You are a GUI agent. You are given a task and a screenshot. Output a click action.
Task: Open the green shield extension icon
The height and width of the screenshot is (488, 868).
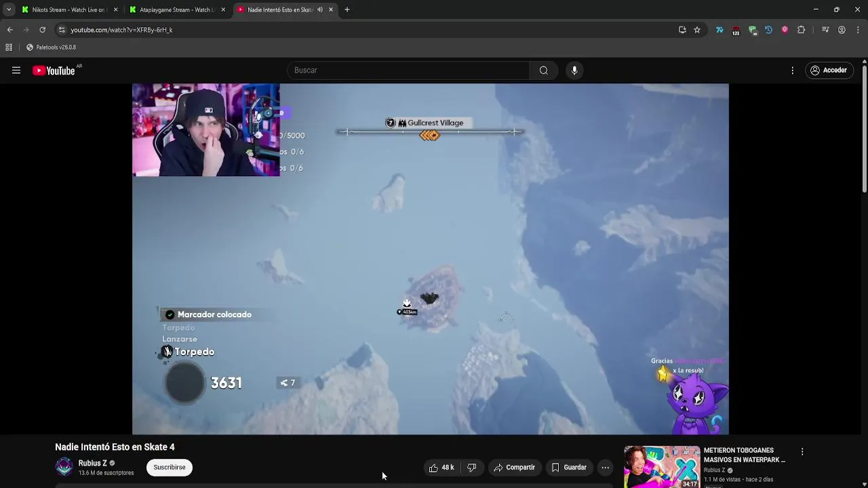click(x=753, y=30)
